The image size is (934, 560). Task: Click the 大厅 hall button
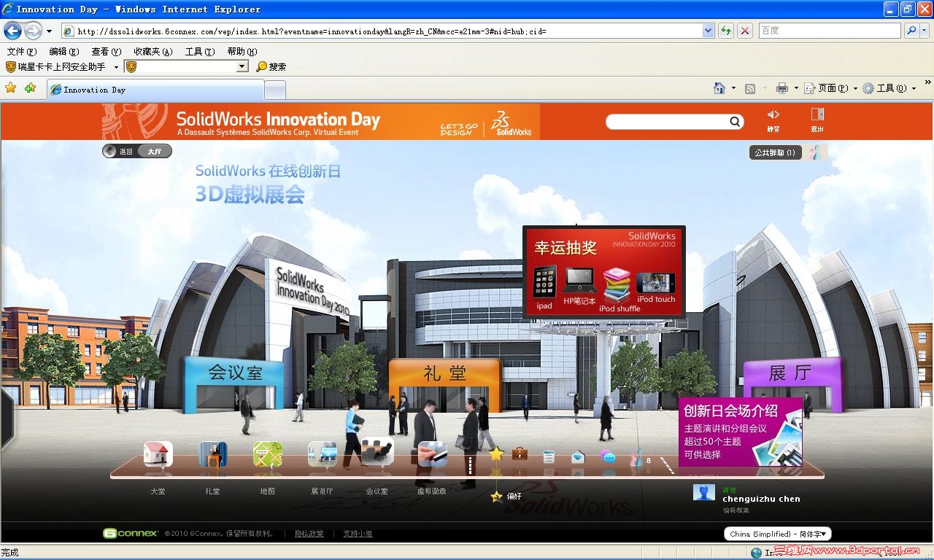pyautogui.click(x=155, y=152)
